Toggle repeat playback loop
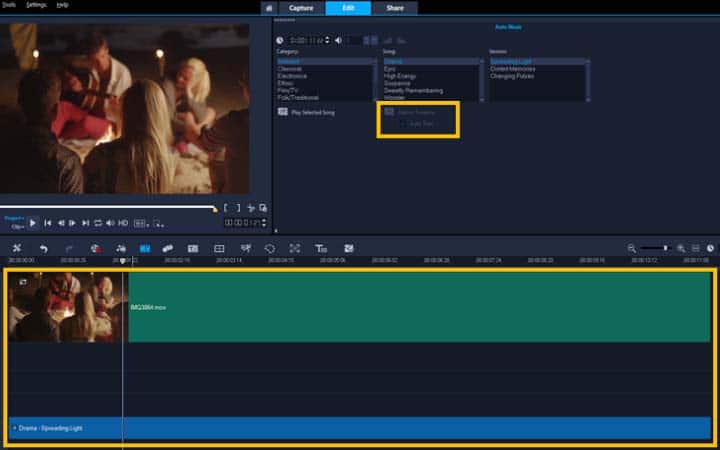 98,223
